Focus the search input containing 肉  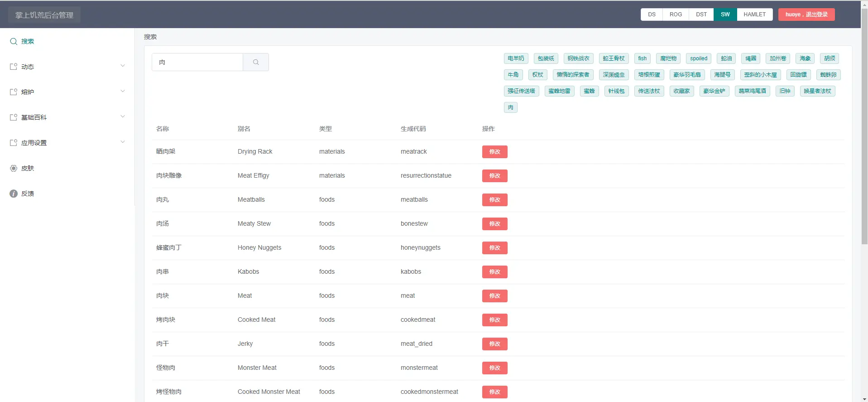(x=197, y=62)
